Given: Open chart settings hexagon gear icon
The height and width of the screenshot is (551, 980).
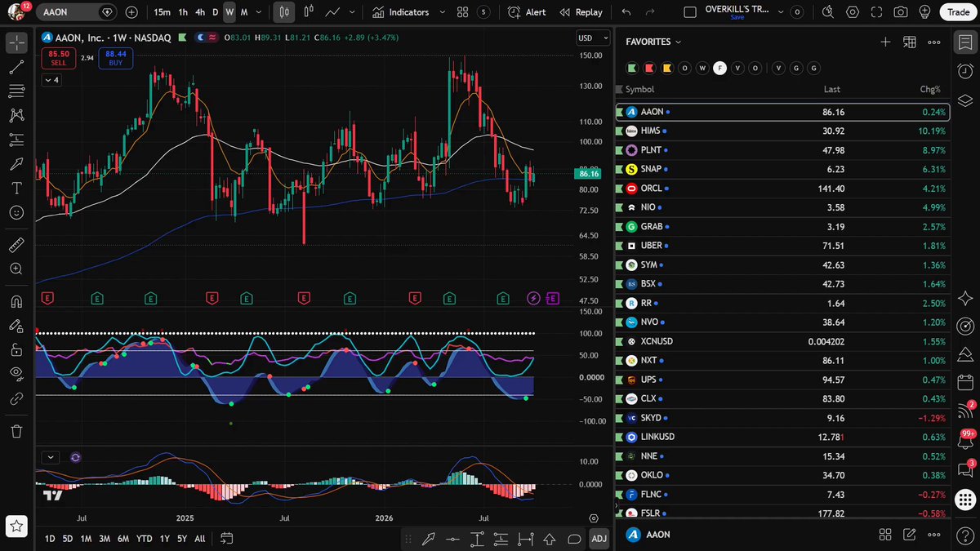Looking at the screenshot, I should 853,12.
